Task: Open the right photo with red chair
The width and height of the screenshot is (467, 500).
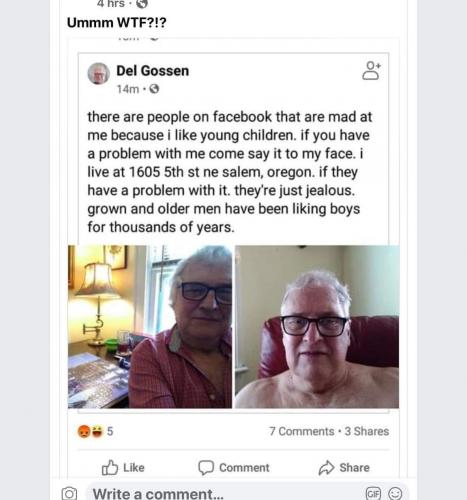Action: pos(317,327)
